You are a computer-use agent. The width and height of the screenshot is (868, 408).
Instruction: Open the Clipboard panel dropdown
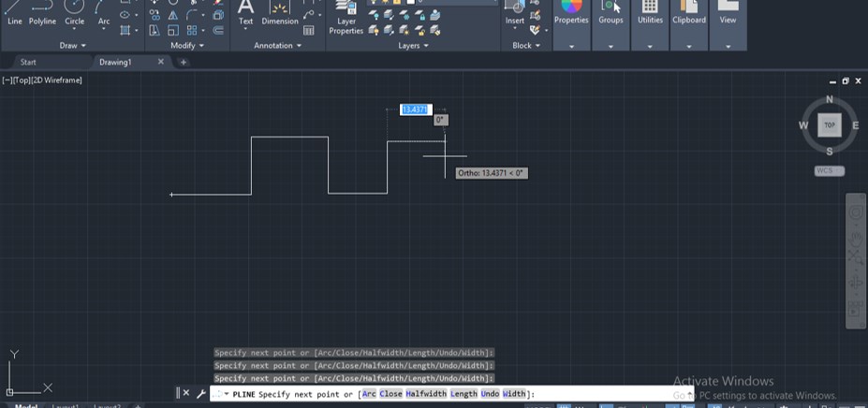click(x=689, y=47)
